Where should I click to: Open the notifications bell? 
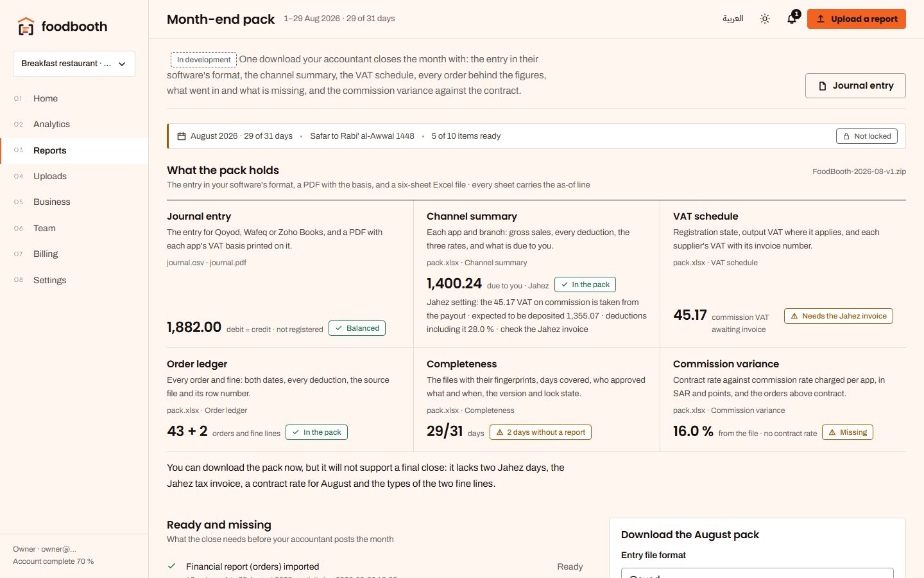792,19
